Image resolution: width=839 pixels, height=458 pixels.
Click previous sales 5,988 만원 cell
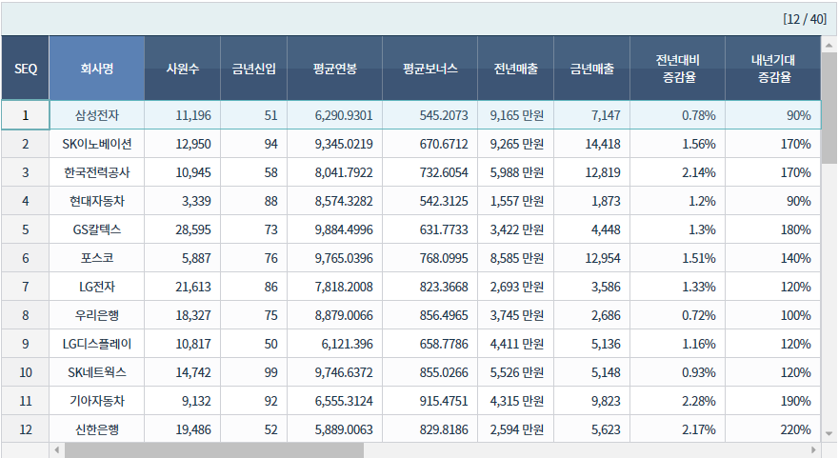coord(516,172)
